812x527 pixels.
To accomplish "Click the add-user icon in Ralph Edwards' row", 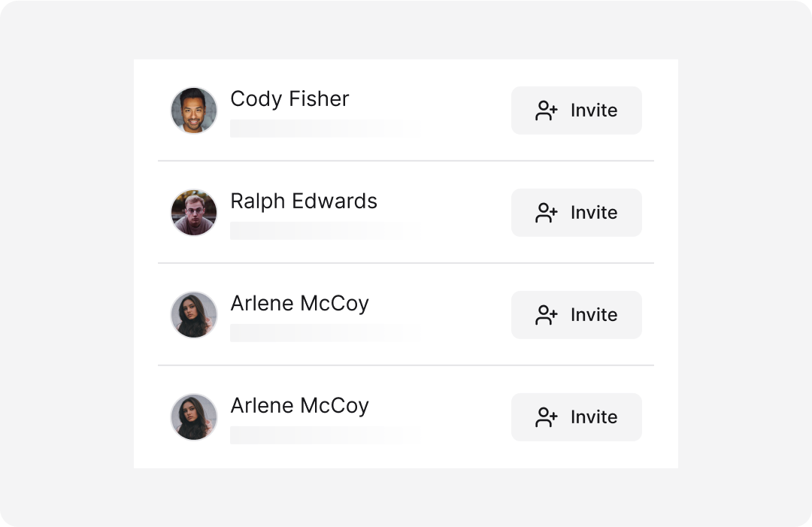I will (547, 213).
